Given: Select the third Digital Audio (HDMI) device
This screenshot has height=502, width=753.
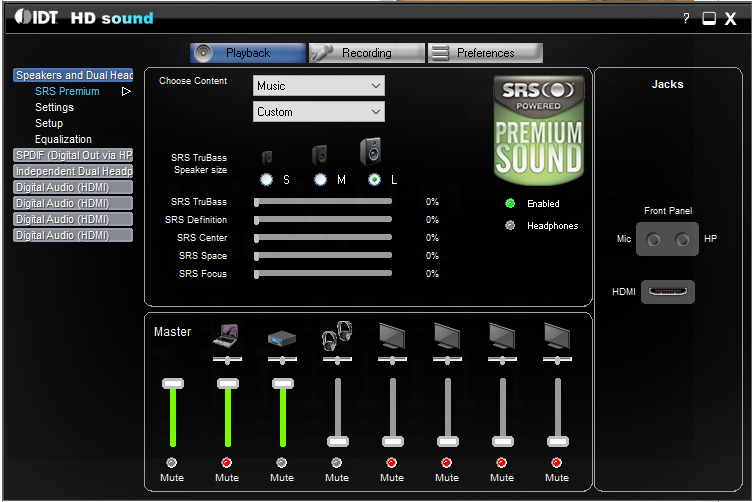Looking at the screenshot, I should (x=73, y=219).
